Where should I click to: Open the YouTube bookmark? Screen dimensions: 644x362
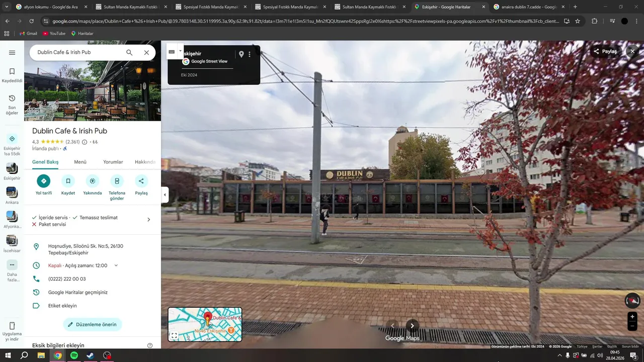click(x=54, y=33)
